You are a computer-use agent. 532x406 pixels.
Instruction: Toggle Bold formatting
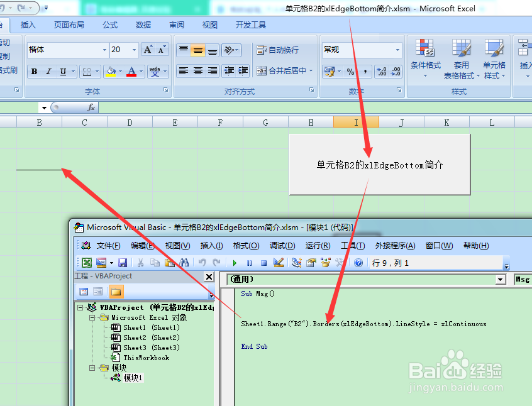coord(33,71)
